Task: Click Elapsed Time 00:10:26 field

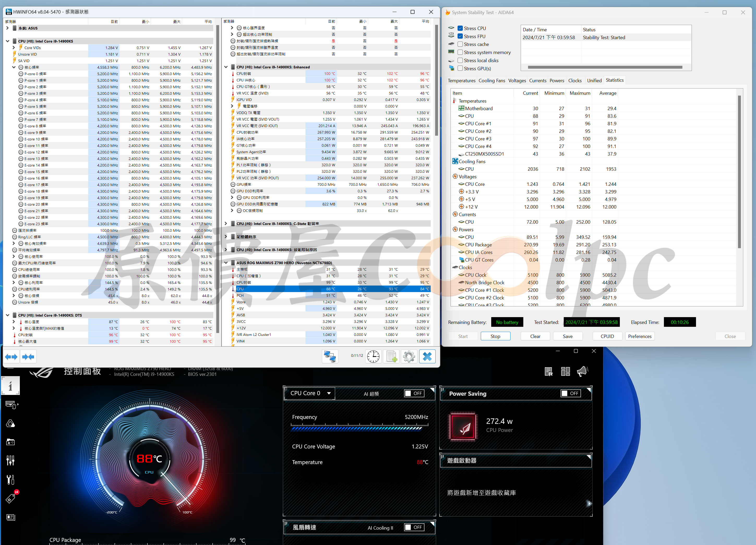Action: pyautogui.click(x=680, y=322)
